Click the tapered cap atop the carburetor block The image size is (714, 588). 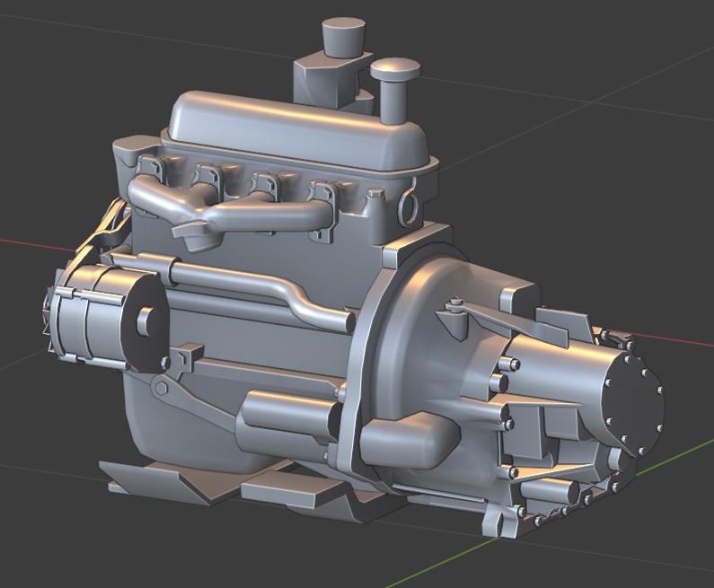coord(343,38)
